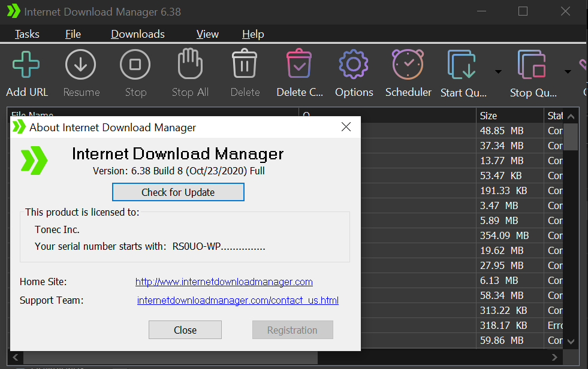588x369 pixels.
Task: Maximize the Internet Download Manager window
Action: [523, 11]
